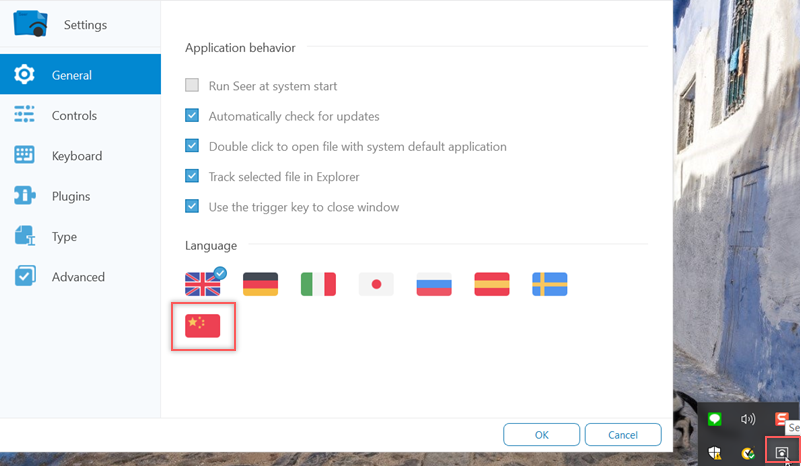Click the Settings title text
The width and height of the screenshot is (801, 466).
pyautogui.click(x=85, y=25)
